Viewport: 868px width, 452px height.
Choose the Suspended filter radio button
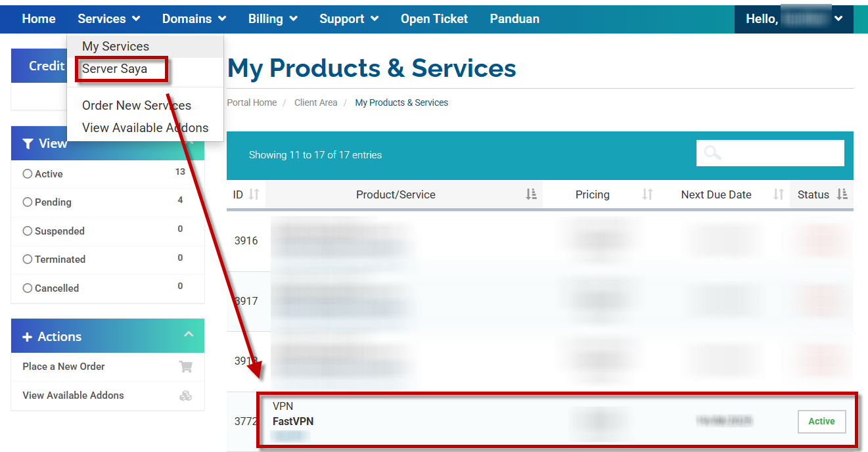tap(28, 231)
